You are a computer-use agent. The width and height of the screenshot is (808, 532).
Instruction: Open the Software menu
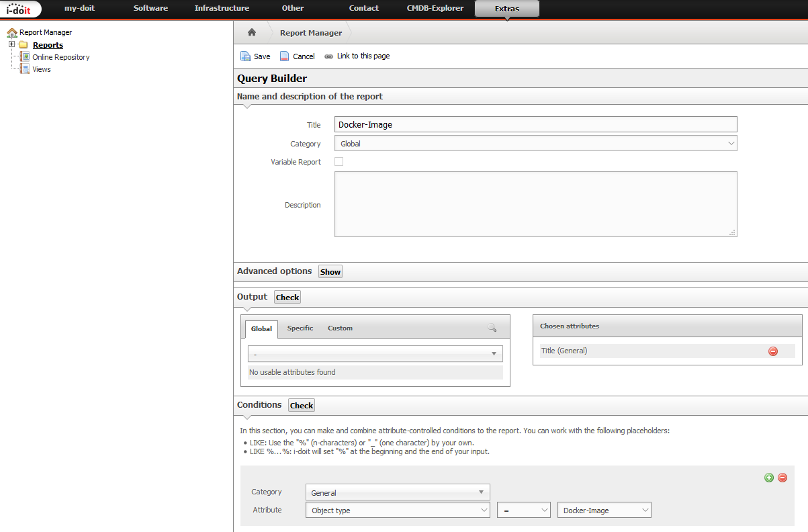click(150, 8)
